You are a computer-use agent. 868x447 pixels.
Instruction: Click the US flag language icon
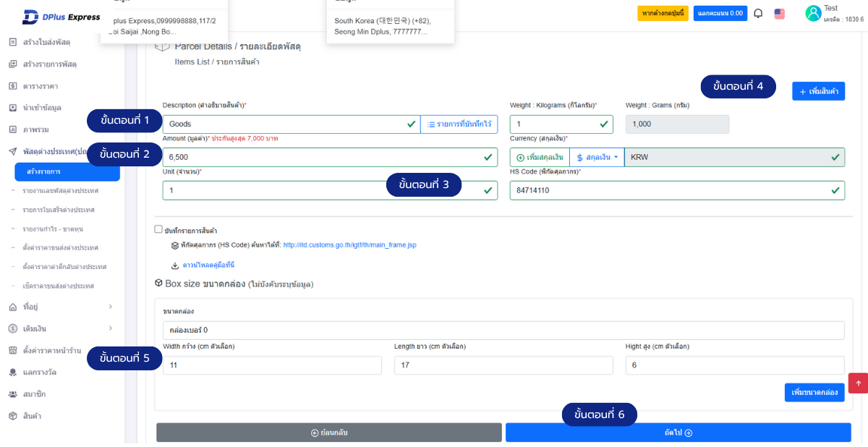click(x=780, y=13)
